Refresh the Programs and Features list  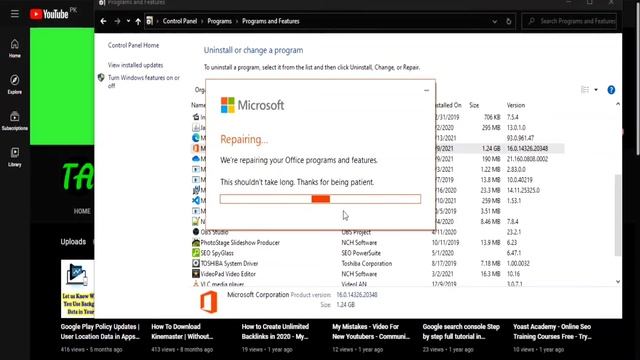pyautogui.click(x=509, y=21)
